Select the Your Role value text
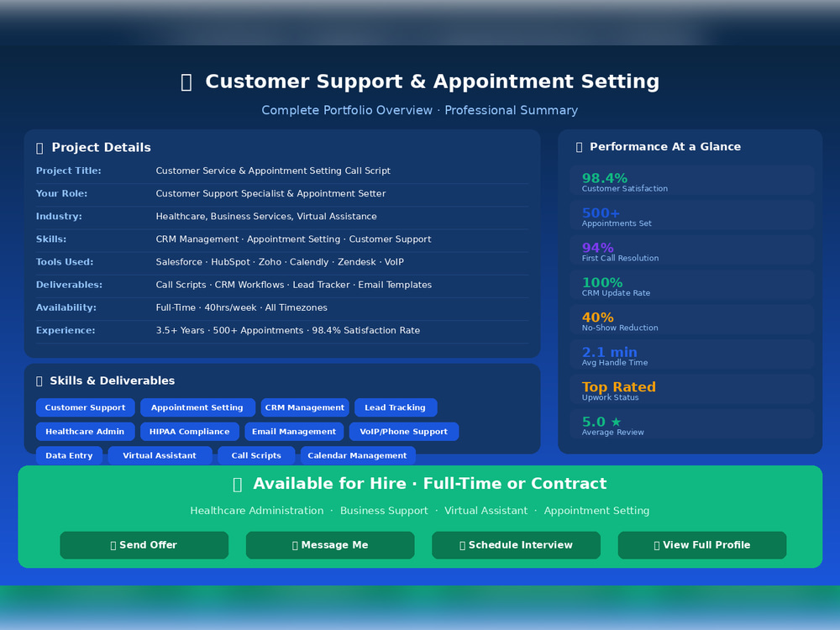This screenshot has width=840, height=630. (x=270, y=193)
